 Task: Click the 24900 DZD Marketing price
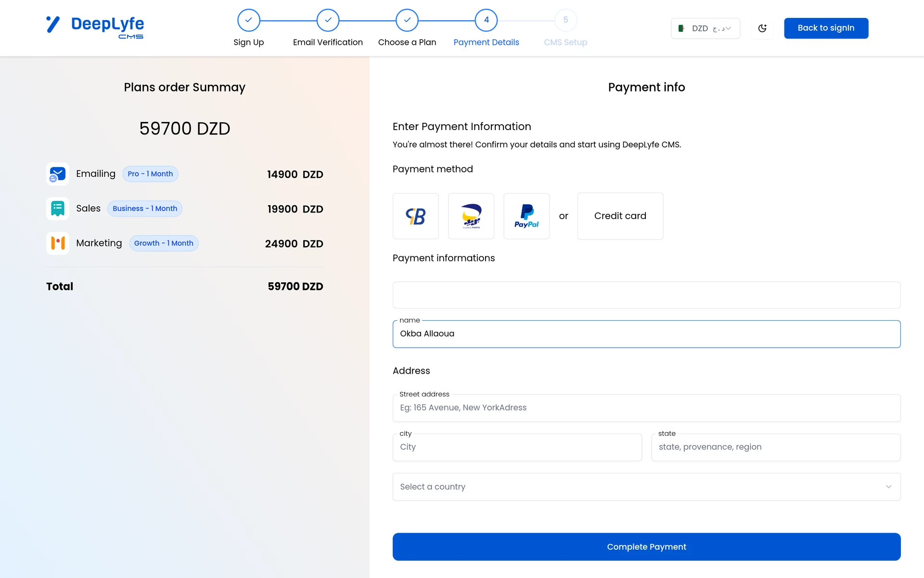[x=294, y=244]
